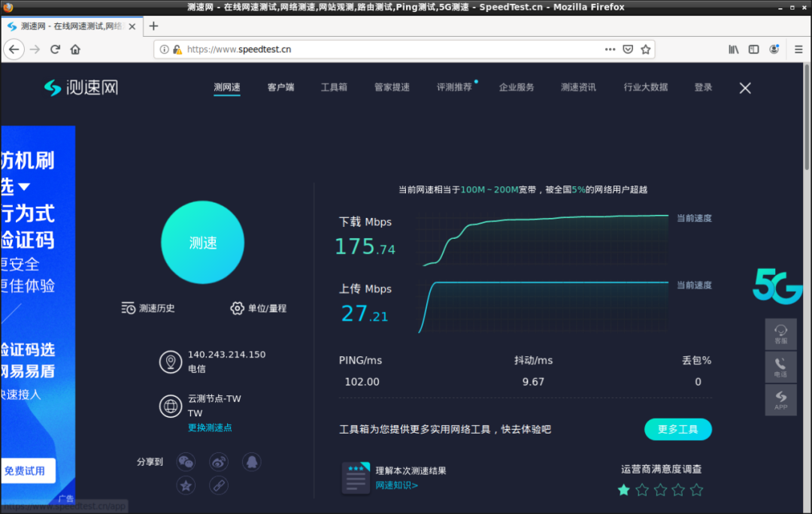
Task: Open the 客服 customer service icon
Action: pos(780,334)
